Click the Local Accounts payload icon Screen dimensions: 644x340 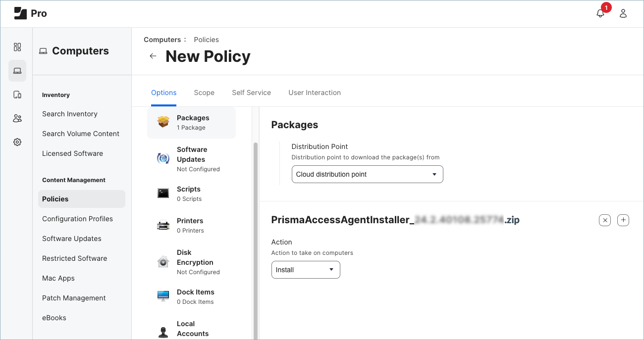coord(163,328)
